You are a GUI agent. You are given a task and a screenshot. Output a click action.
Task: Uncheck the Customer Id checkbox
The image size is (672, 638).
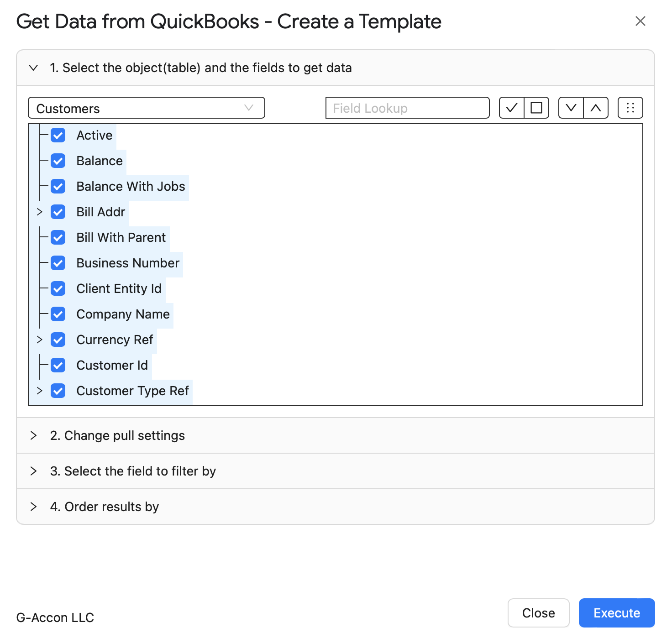pyautogui.click(x=58, y=365)
